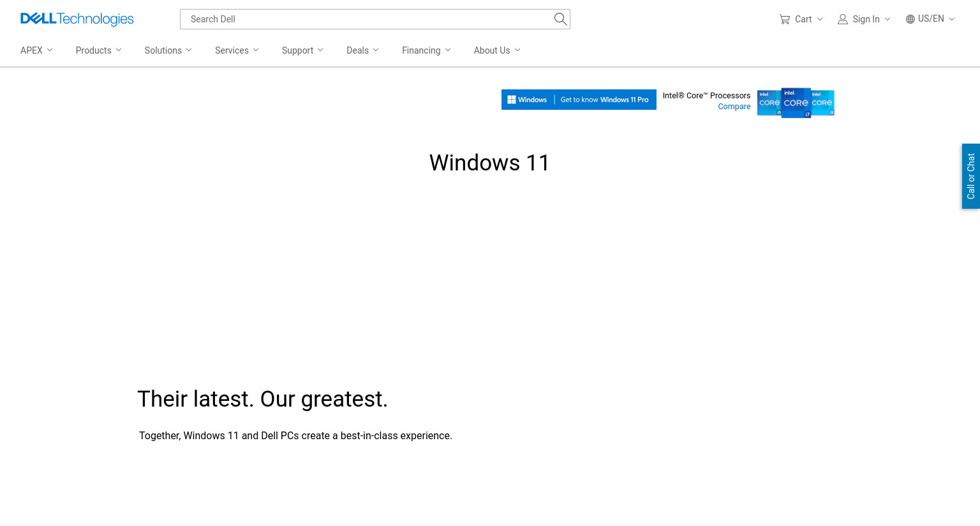
Task: Open the Support menu
Action: 302,50
